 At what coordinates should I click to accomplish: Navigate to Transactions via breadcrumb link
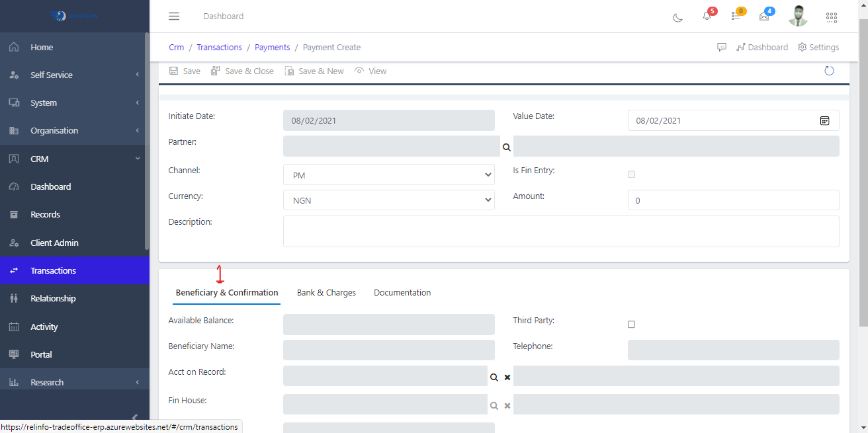[219, 47]
